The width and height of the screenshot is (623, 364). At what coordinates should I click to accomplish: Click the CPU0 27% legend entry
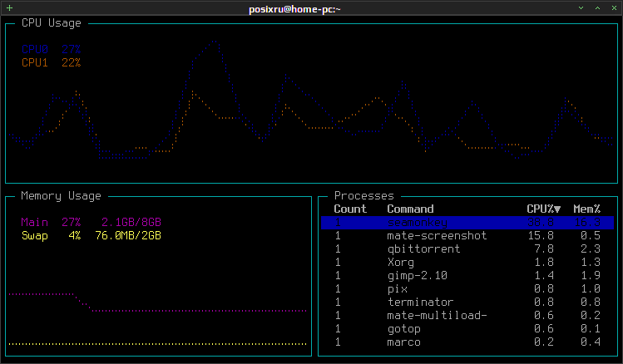(x=52, y=50)
